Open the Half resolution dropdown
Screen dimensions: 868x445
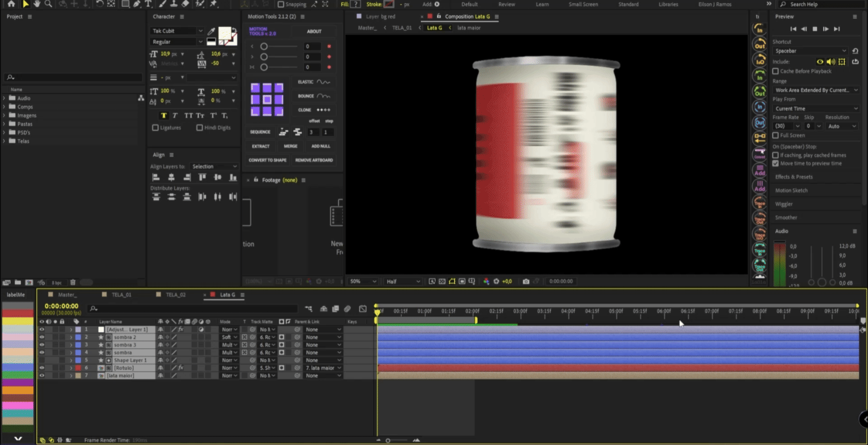(402, 281)
